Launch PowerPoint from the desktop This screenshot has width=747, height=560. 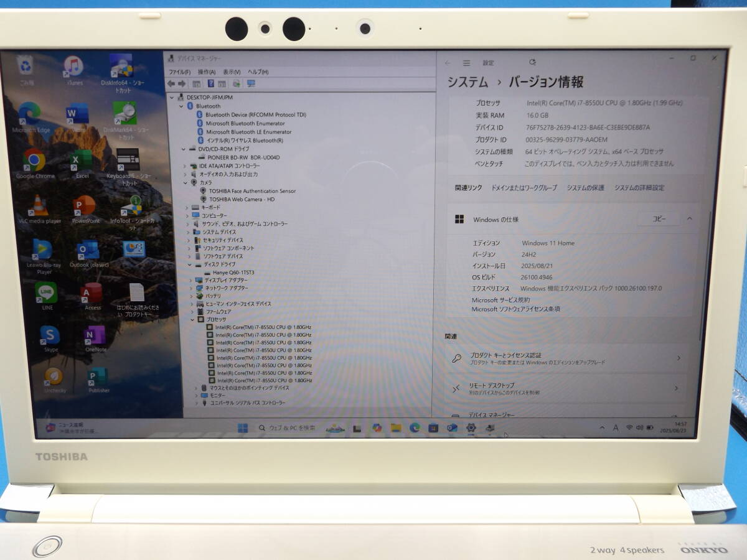tap(85, 210)
